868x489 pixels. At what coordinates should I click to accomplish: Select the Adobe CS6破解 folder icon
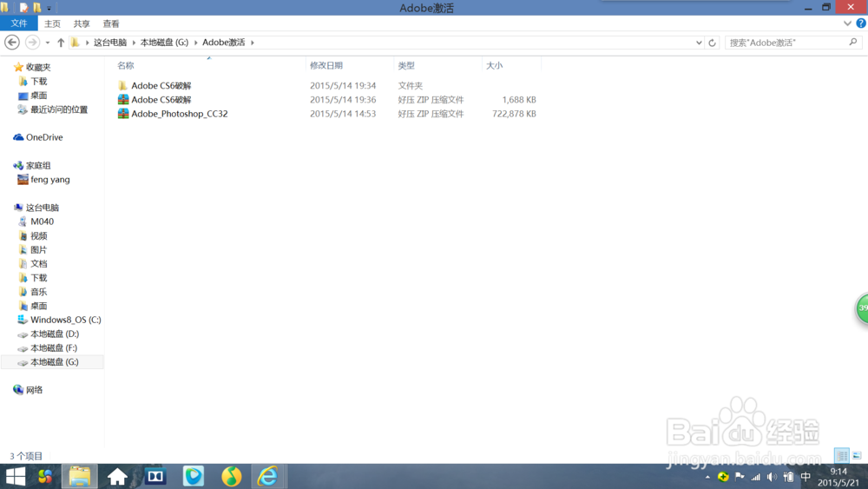click(123, 85)
